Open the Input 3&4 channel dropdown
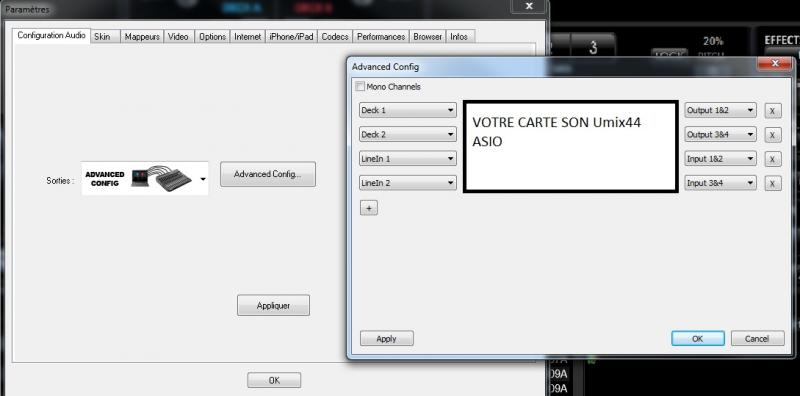Image resolution: width=800 pixels, height=396 pixels. tap(720, 183)
